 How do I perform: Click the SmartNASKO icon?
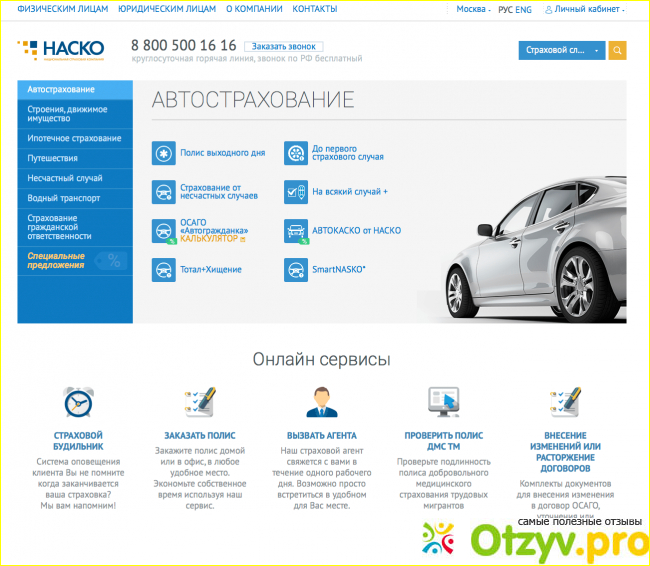(295, 269)
